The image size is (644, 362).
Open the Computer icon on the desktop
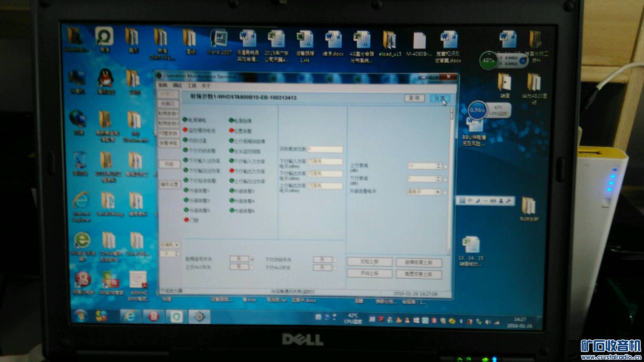(78, 81)
